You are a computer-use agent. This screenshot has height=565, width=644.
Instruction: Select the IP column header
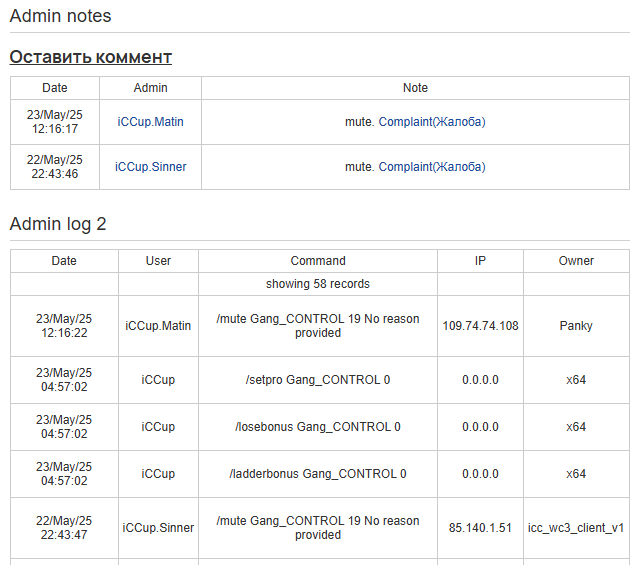480,261
